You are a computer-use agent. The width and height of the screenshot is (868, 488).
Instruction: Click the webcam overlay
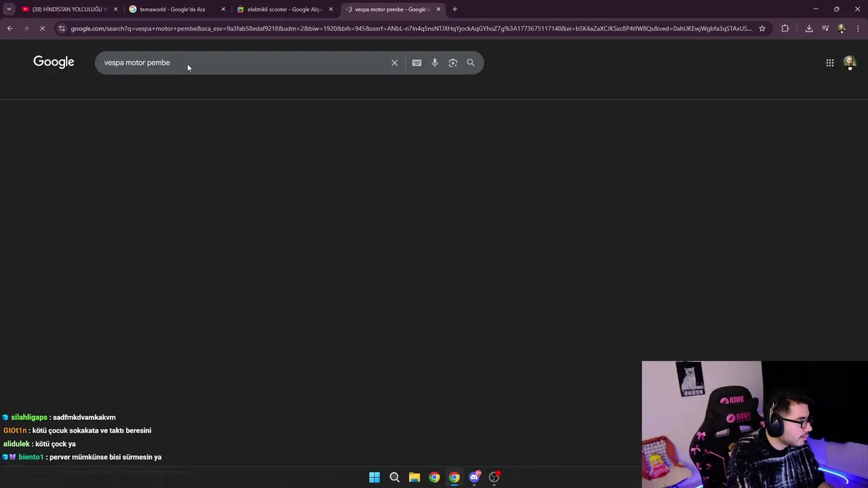(755, 424)
